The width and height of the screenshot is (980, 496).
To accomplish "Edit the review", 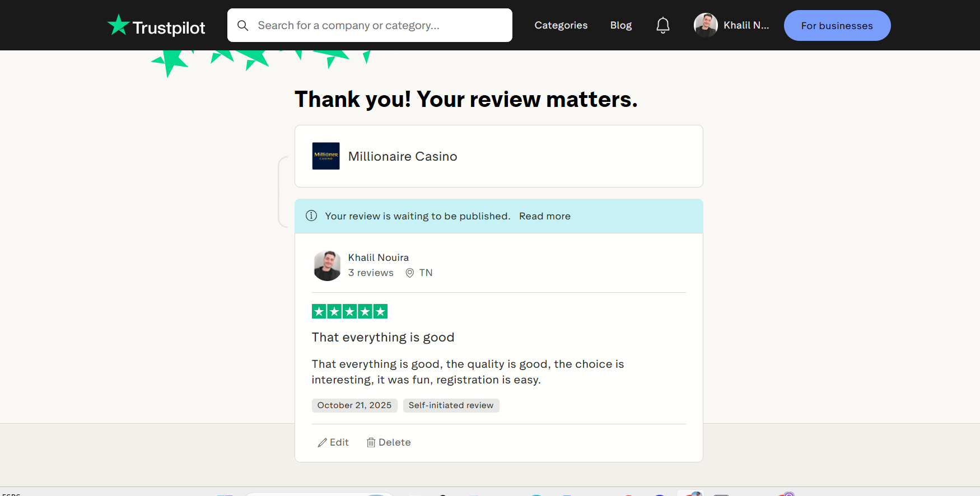I will tap(333, 442).
